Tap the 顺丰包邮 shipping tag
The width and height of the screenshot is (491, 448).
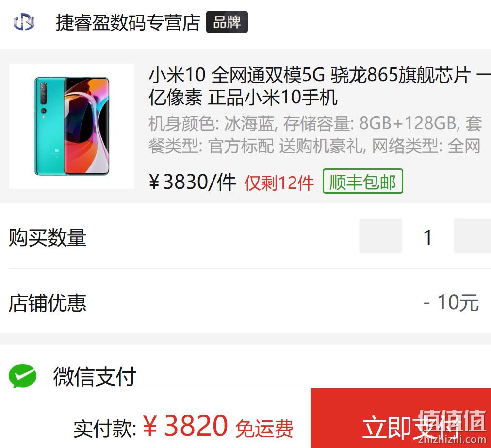(362, 182)
